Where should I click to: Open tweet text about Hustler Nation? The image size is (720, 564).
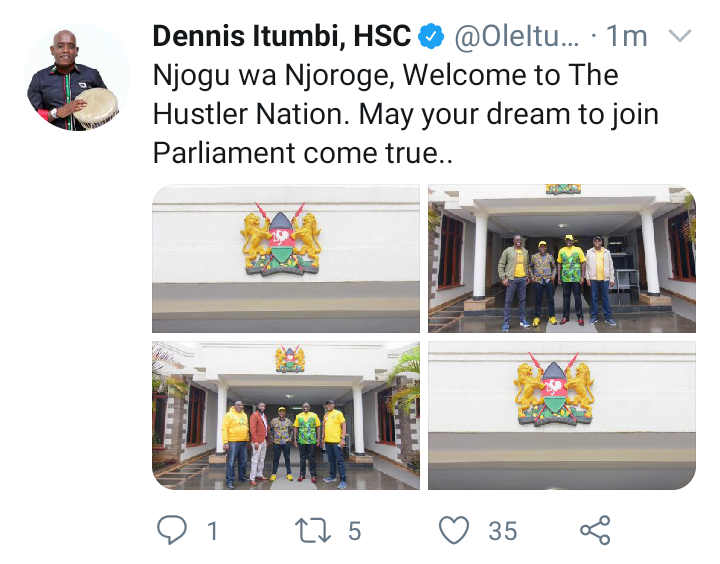tap(406, 114)
